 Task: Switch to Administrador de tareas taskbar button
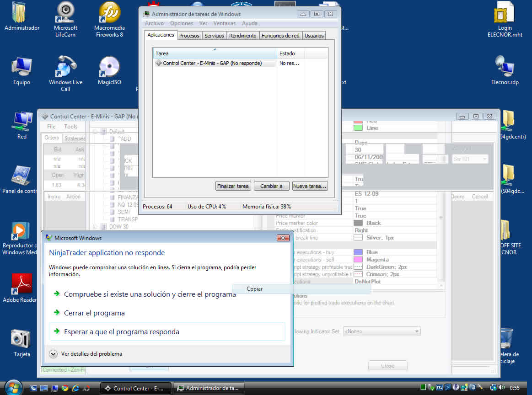coord(210,388)
